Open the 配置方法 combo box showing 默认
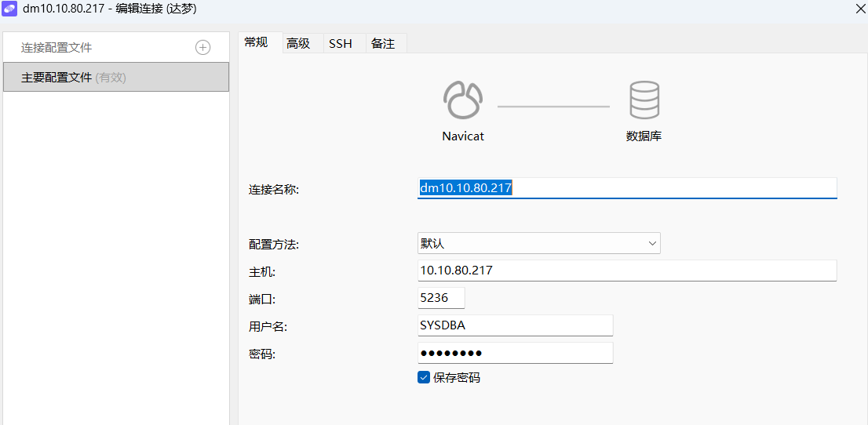The height and width of the screenshot is (425, 868). (x=538, y=243)
